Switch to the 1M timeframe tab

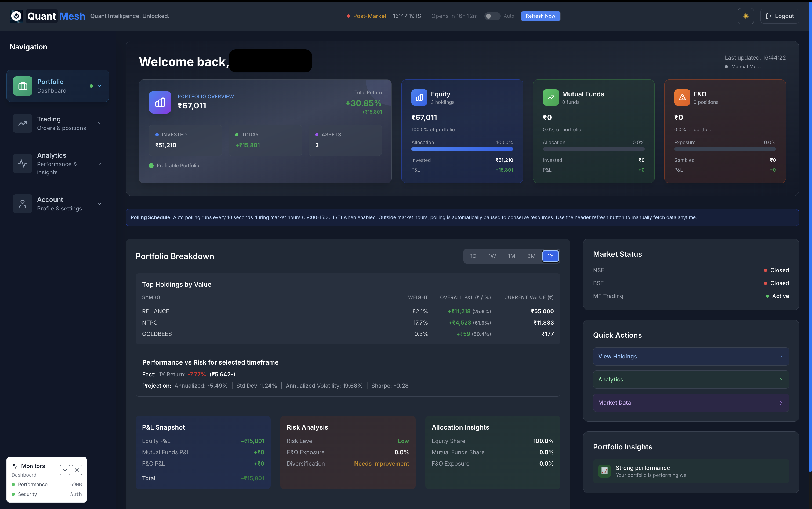point(511,256)
